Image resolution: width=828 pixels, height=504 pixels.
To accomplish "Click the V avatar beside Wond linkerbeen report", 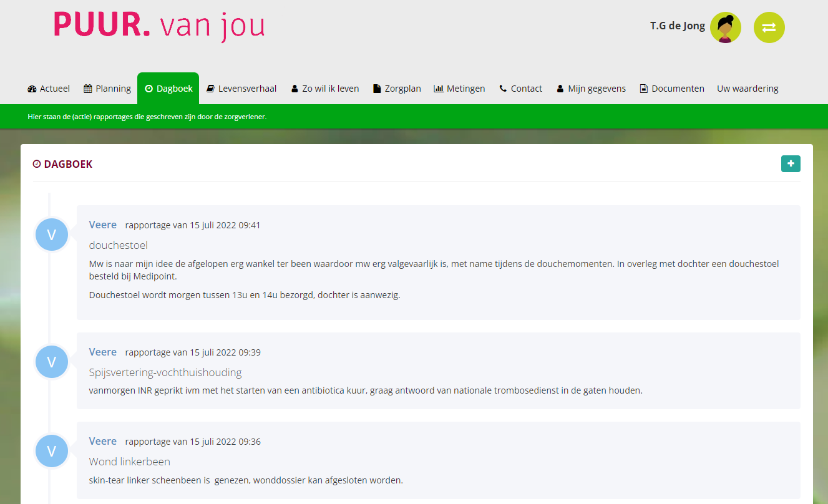I will point(52,452).
